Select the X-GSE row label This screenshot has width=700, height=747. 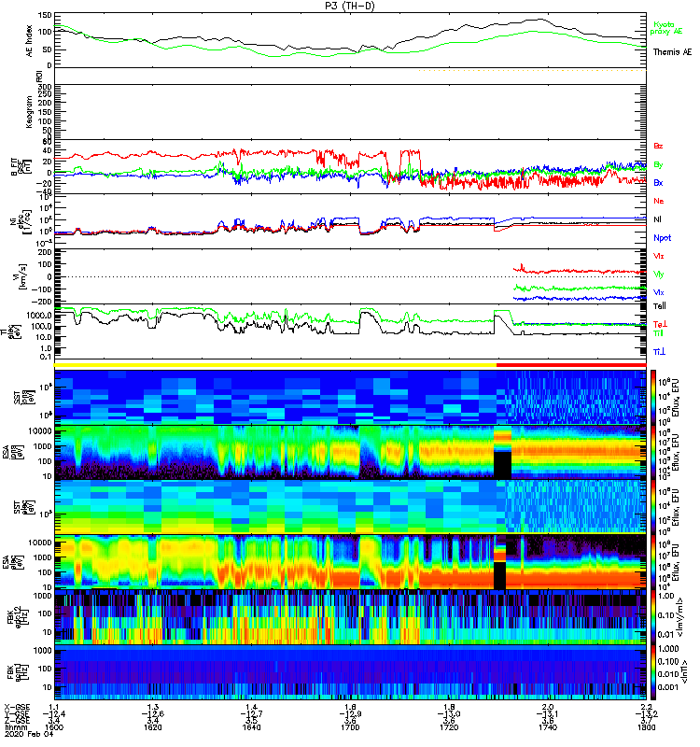point(17,707)
